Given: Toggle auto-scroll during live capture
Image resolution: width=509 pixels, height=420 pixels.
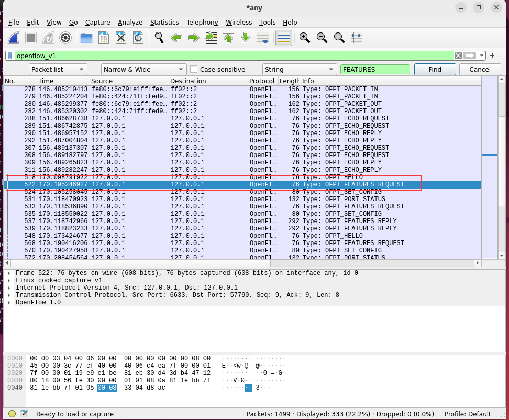Looking at the screenshot, I should coord(262,38).
